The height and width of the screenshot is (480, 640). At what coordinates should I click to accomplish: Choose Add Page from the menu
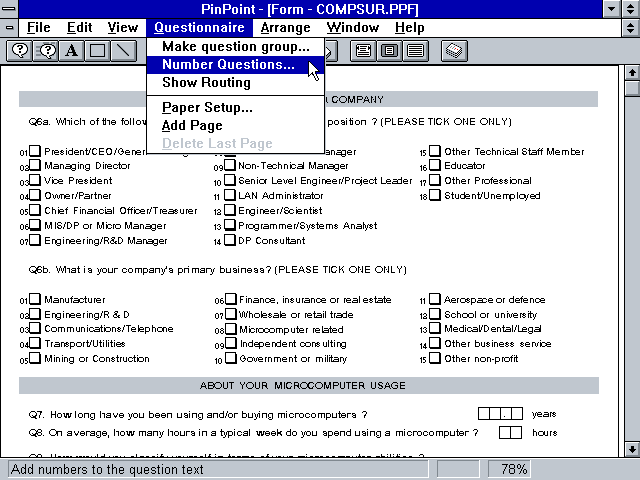click(236, 125)
